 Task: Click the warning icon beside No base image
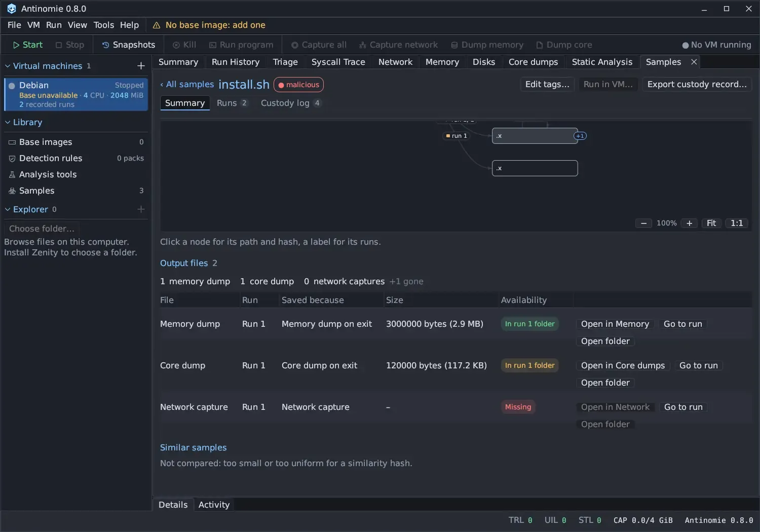pos(157,25)
